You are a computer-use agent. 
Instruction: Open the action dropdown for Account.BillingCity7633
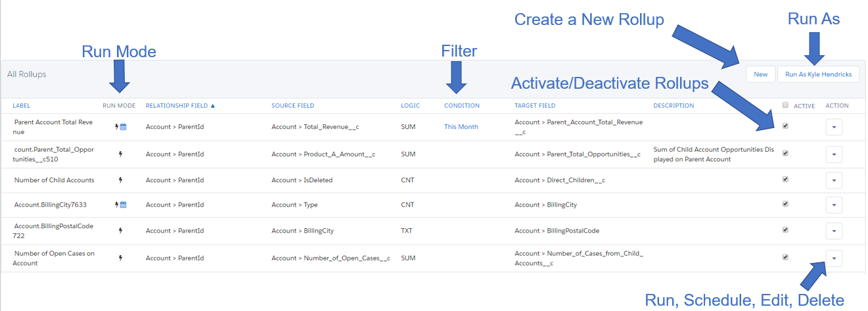coord(833,205)
